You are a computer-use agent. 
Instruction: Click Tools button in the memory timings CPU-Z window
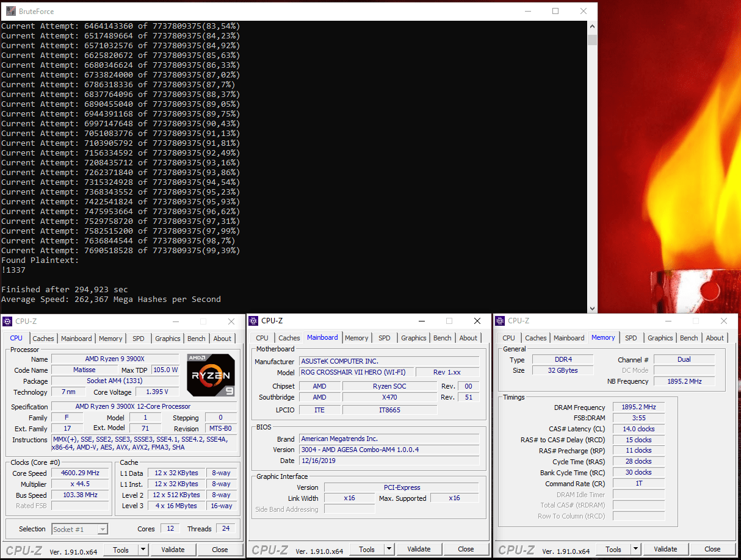click(613, 549)
